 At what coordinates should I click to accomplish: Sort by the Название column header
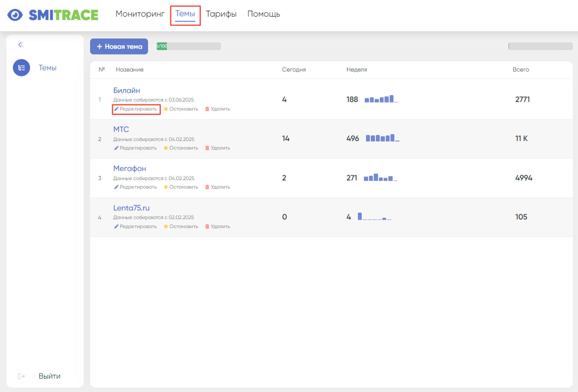[x=130, y=69]
